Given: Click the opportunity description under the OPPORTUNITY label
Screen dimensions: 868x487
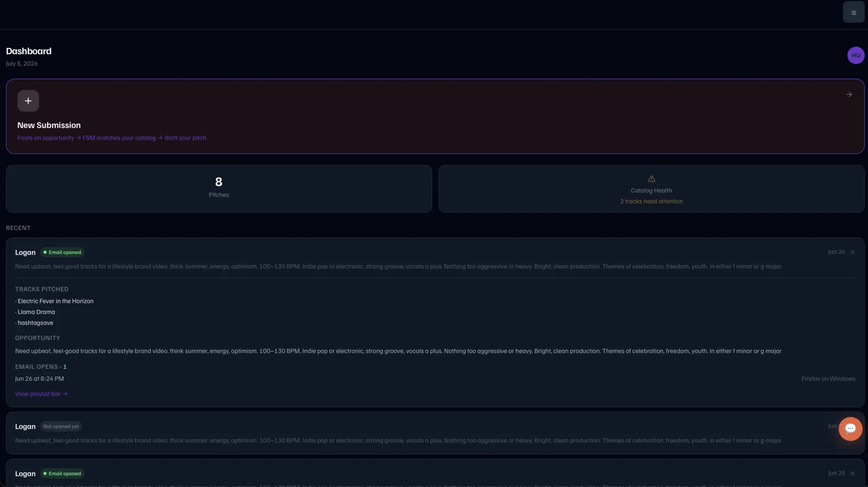Looking at the screenshot, I should point(398,351).
